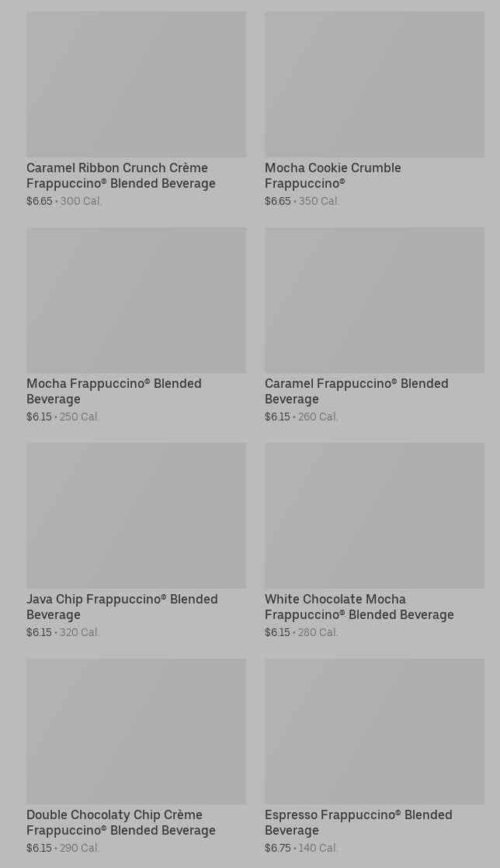This screenshot has width=500, height=868.
Task: Select the Caramel Frappuccino Blended Beverage image
Action: click(374, 299)
